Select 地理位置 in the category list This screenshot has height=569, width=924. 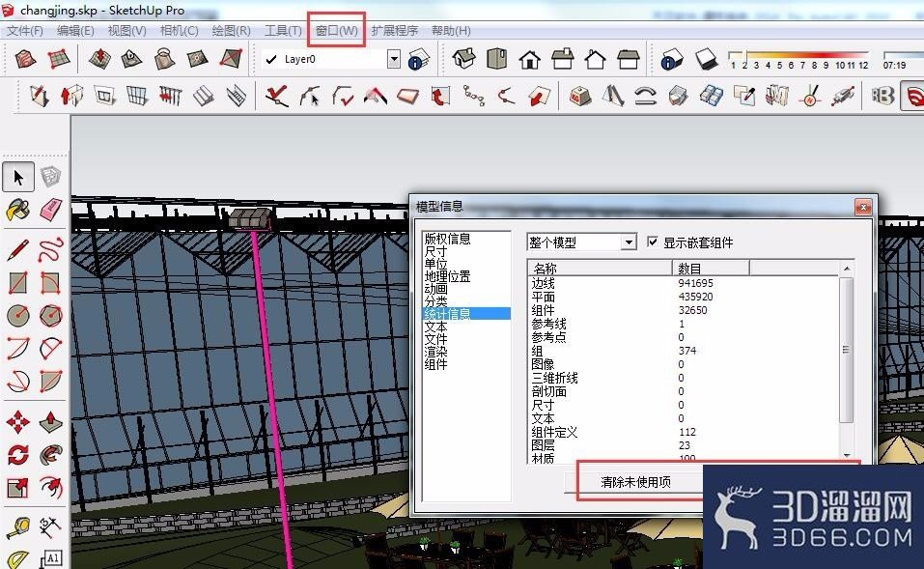point(447,276)
